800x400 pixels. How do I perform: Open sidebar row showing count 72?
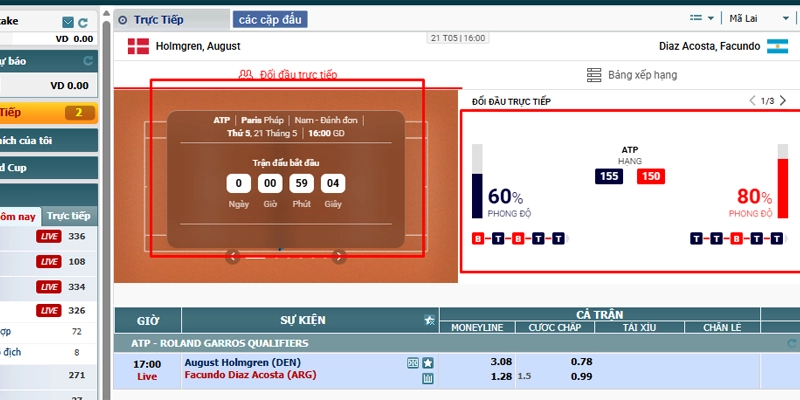[48, 332]
